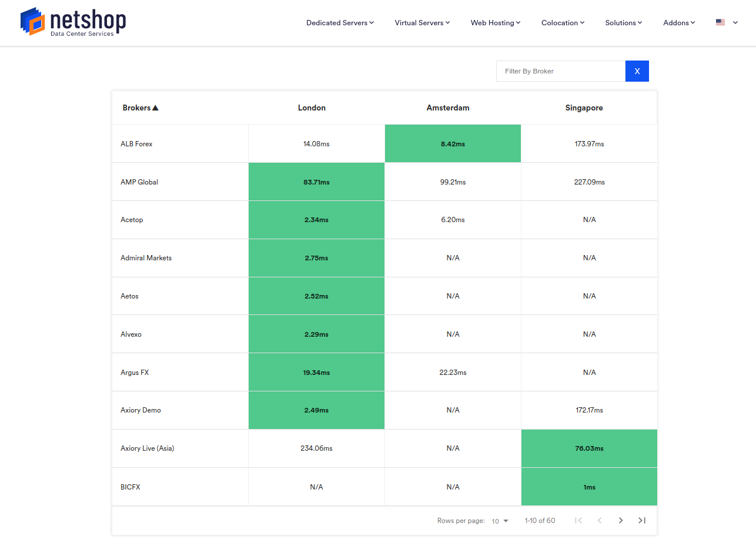The height and width of the screenshot is (553, 756).
Task: Open Dedicated Servers menu
Action: click(340, 22)
